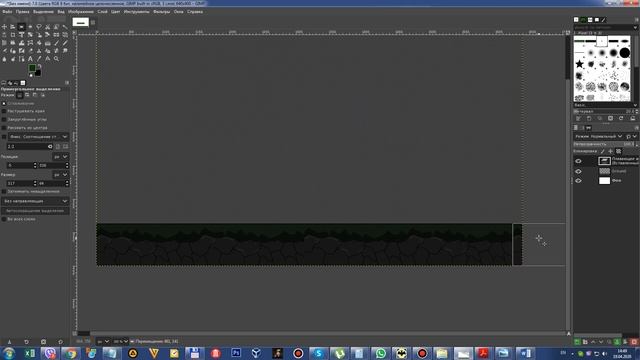This screenshot has height=360, width=640.
Task: Select the Align tool in the toolbox
Action: [13, 27]
